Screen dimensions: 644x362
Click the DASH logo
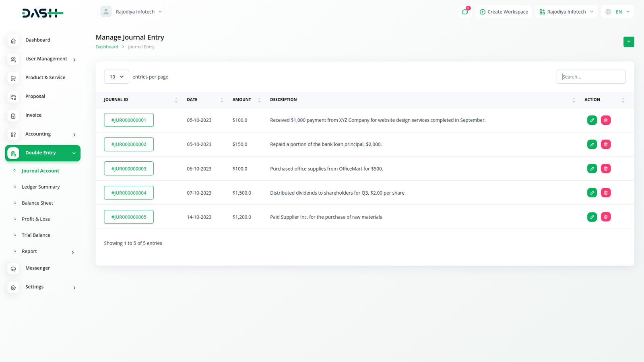point(43,13)
